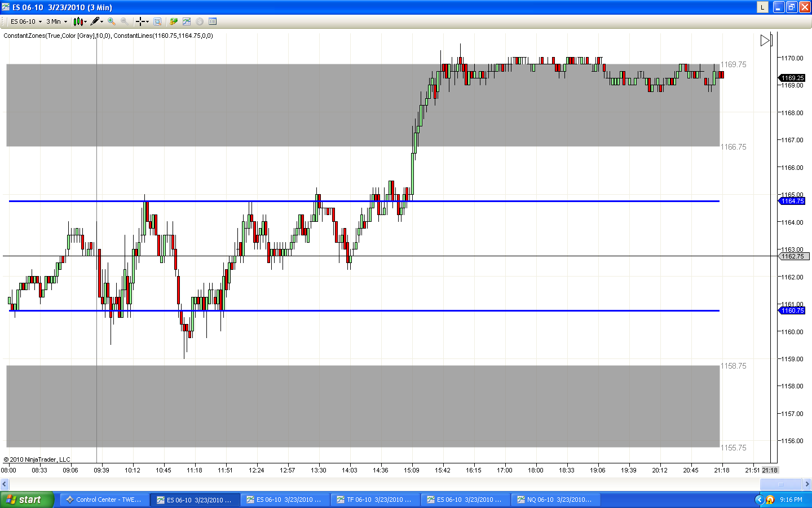Switch to TF 06-10 taskbar window

pyautogui.click(x=375, y=500)
